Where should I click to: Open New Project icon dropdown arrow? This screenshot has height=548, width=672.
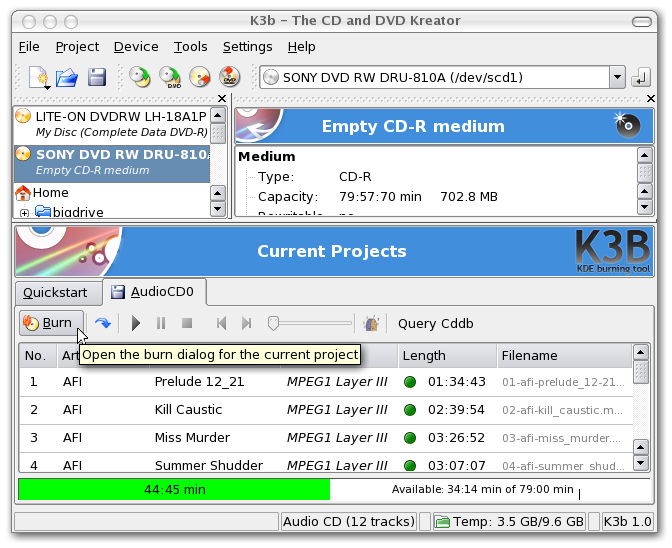(x=47, y=87)
